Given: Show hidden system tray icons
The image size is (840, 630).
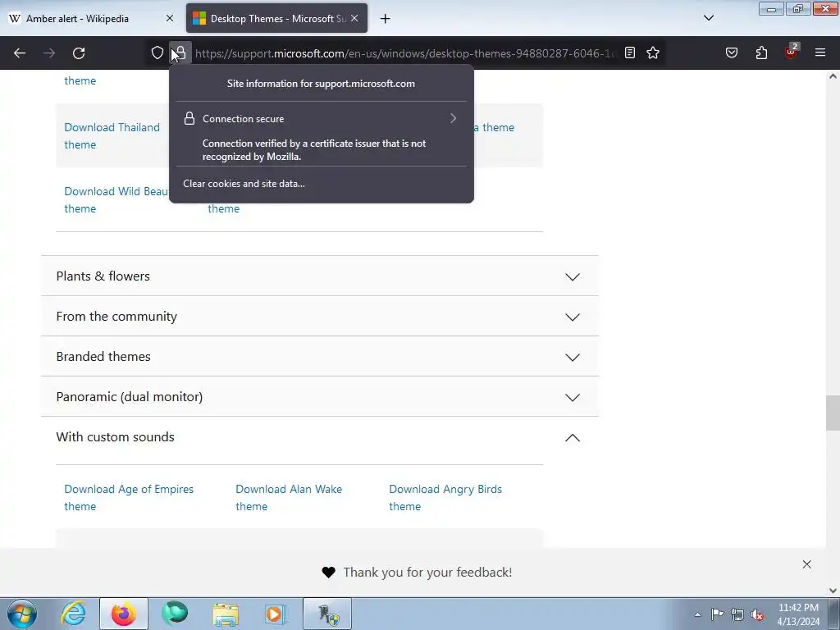Looking at the screenshot, I should coord(697,614).
